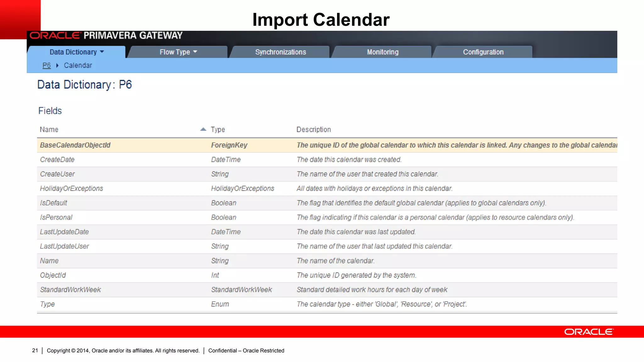644x362 pixels.
Task: Select the IsDefault field row
Action: coord(327,203)
